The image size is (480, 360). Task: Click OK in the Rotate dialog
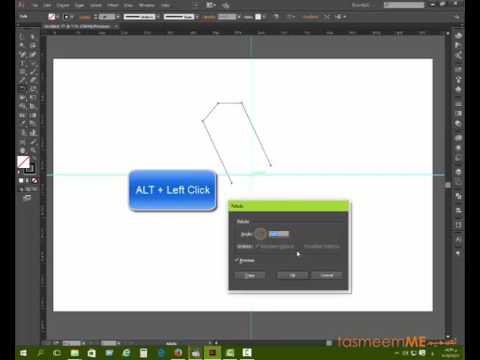point(292,275)
